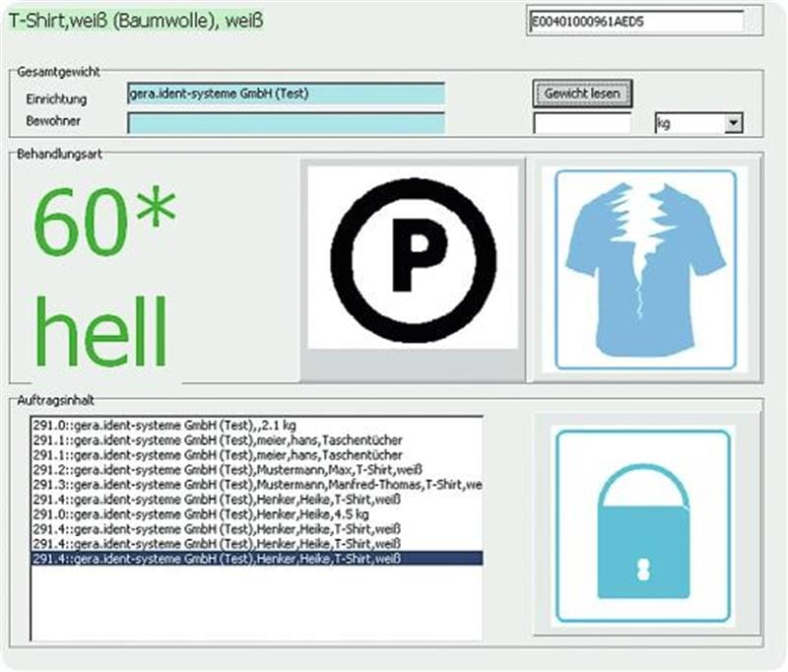Click into the Einrichtung field
The image size is (788, 672).
[x=286, y=94]
